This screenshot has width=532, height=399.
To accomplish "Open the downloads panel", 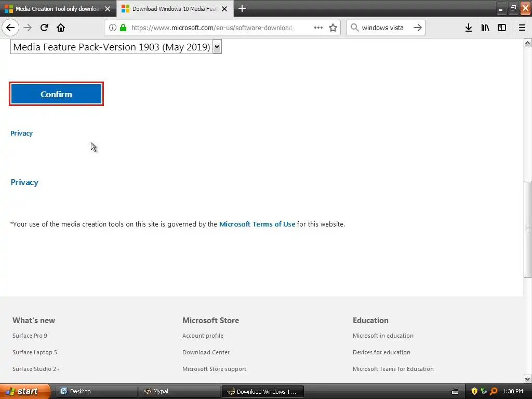I will click(x=469, y=28).
